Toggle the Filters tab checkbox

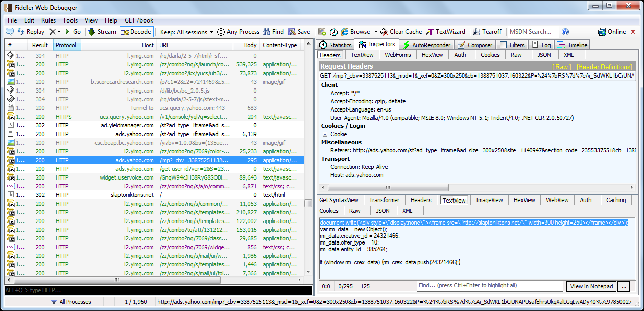tap(504, 45)
